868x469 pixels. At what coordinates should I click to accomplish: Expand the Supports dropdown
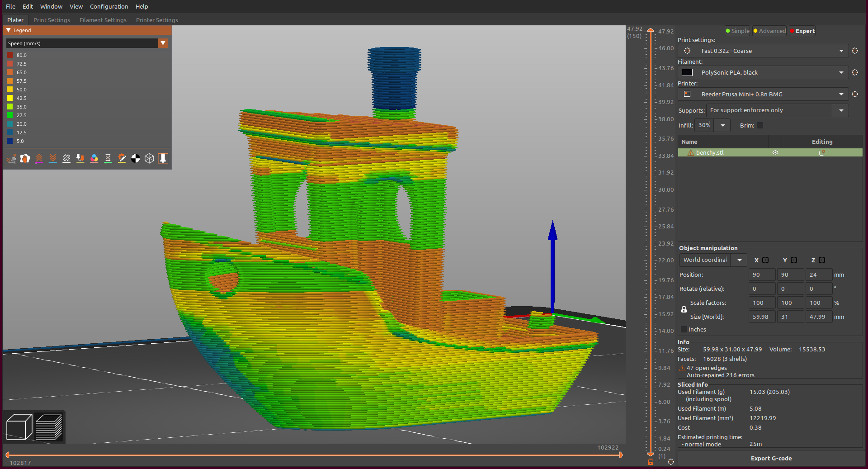click(x=841, y=110)
